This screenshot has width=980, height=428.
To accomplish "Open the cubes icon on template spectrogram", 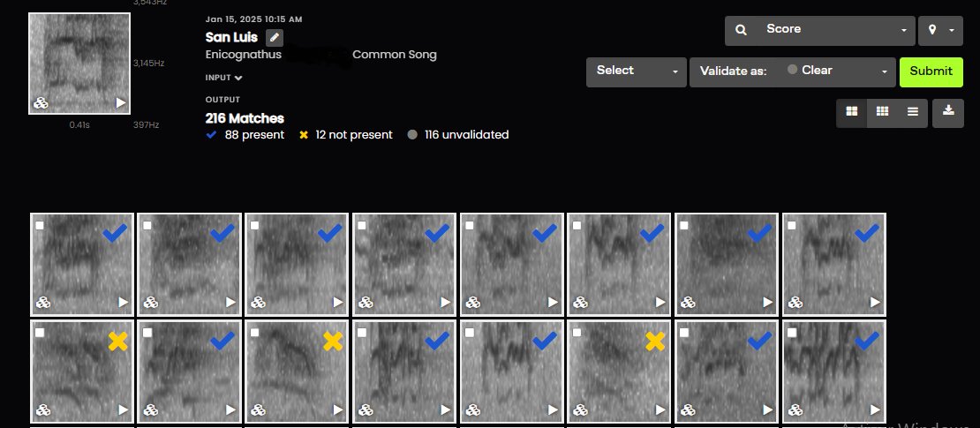I will click(x=41, y=103).
